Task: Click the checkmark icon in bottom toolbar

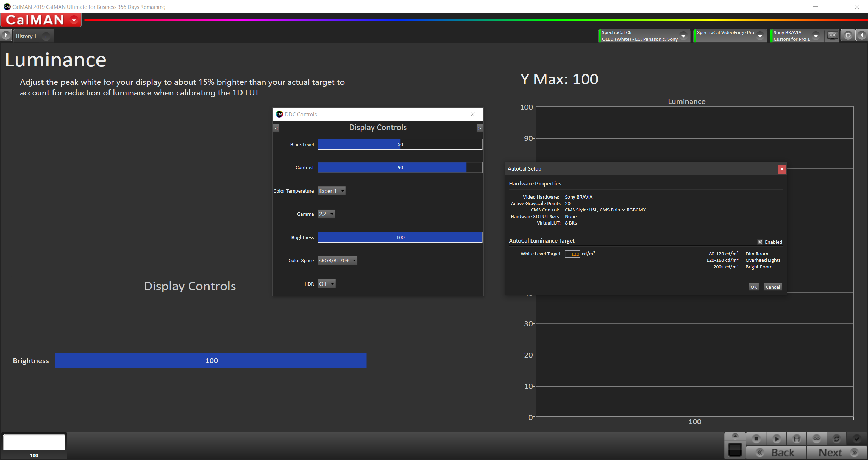Action: click(857, 439)
